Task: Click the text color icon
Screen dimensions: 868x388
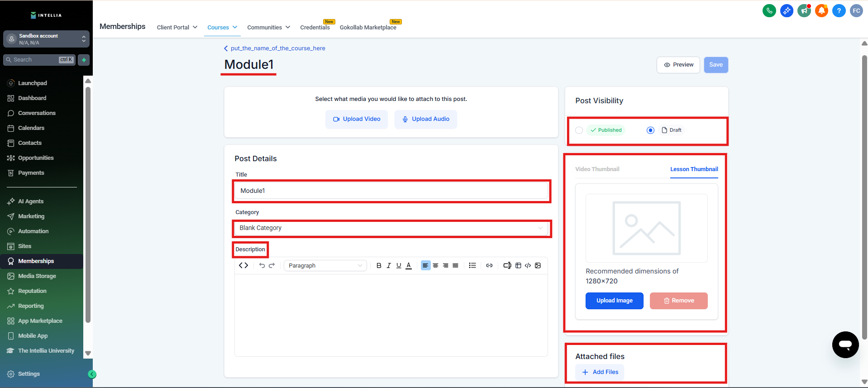Action: pos(409,266)
